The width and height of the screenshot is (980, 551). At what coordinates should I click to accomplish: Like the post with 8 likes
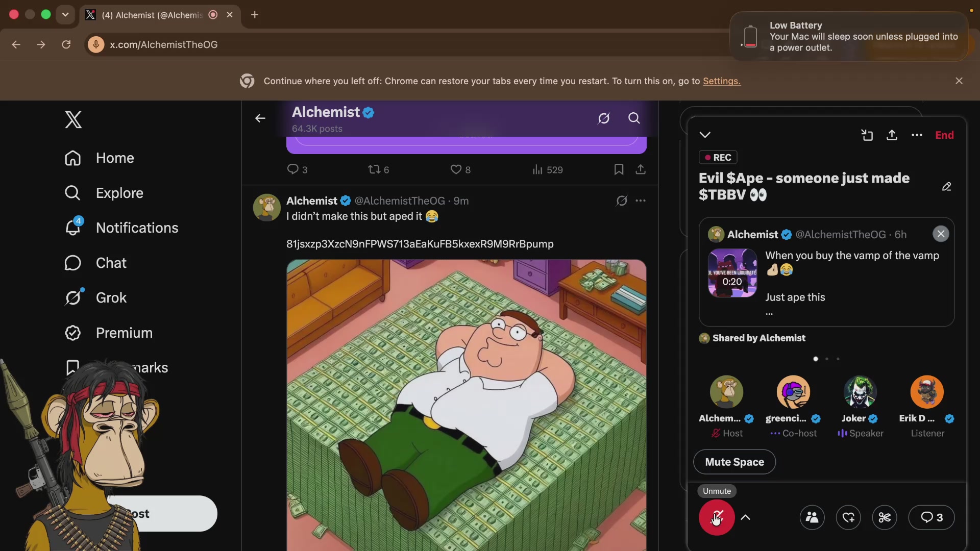[460, 169]
